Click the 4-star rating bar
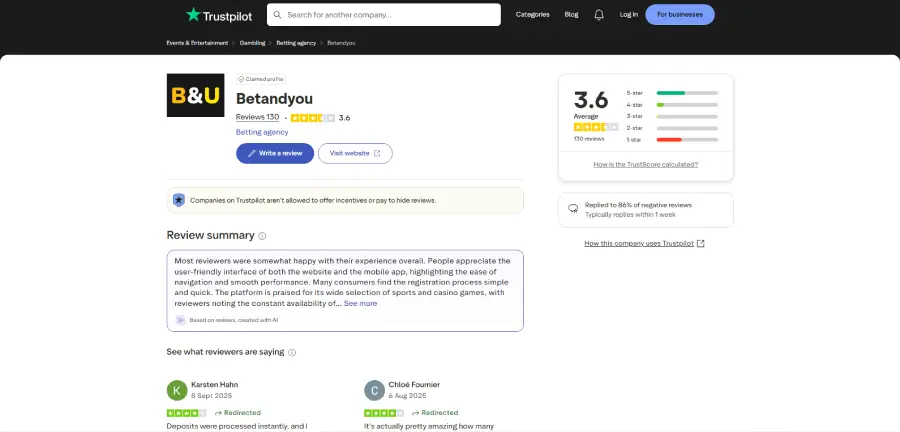900x432 pixels. click(687, 105)
